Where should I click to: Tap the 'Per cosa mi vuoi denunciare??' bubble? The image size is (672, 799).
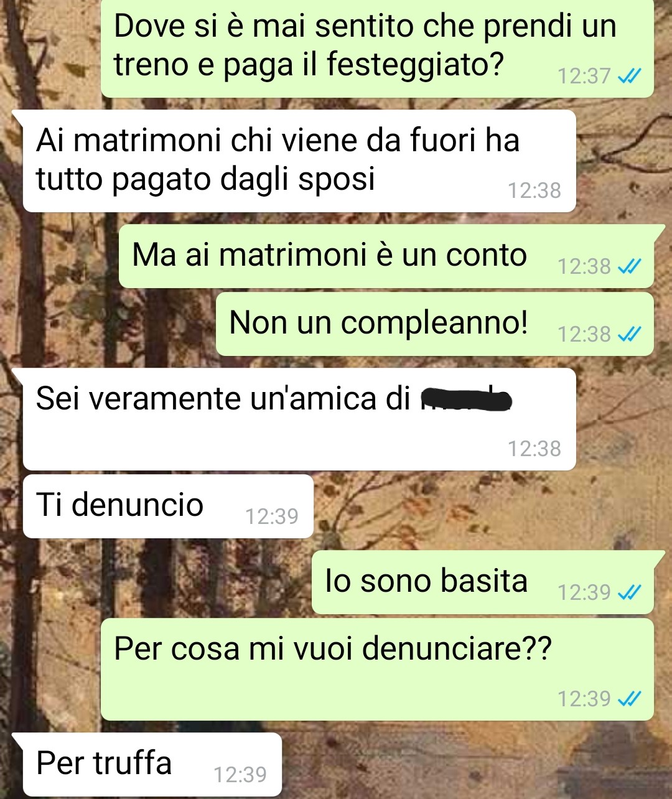(x=377, y=670)
